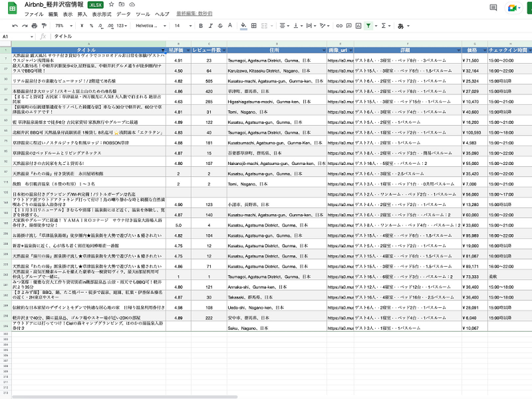The width and height of the screenshot is (532, 399).
Task: Open the 表示形式 menu
Action: tap(102, 14)
